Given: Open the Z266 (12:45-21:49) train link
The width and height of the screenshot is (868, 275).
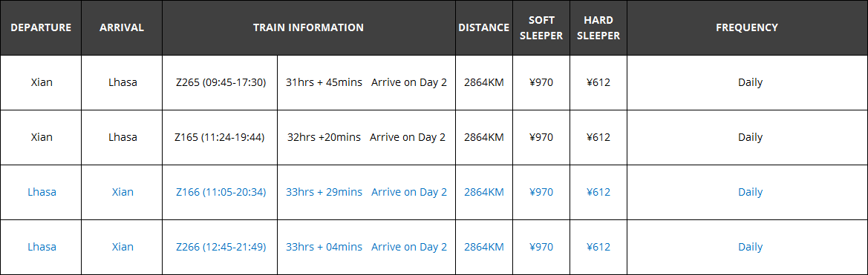Looking at the screenshot, I should pyautogui.click(x=221, y=247).
